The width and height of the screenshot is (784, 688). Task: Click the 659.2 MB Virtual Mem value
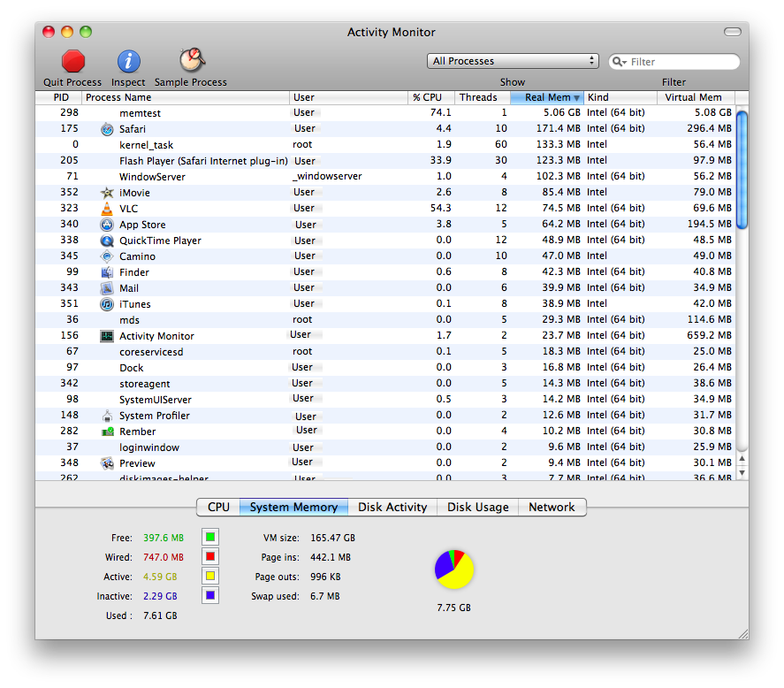coord(709,335)
